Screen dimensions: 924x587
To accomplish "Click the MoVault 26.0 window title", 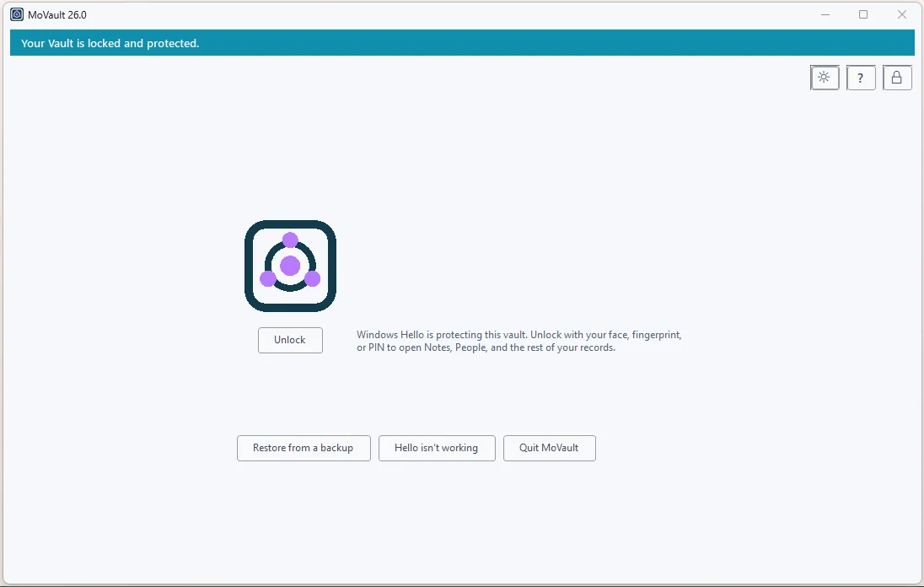I will coord(57,14).
